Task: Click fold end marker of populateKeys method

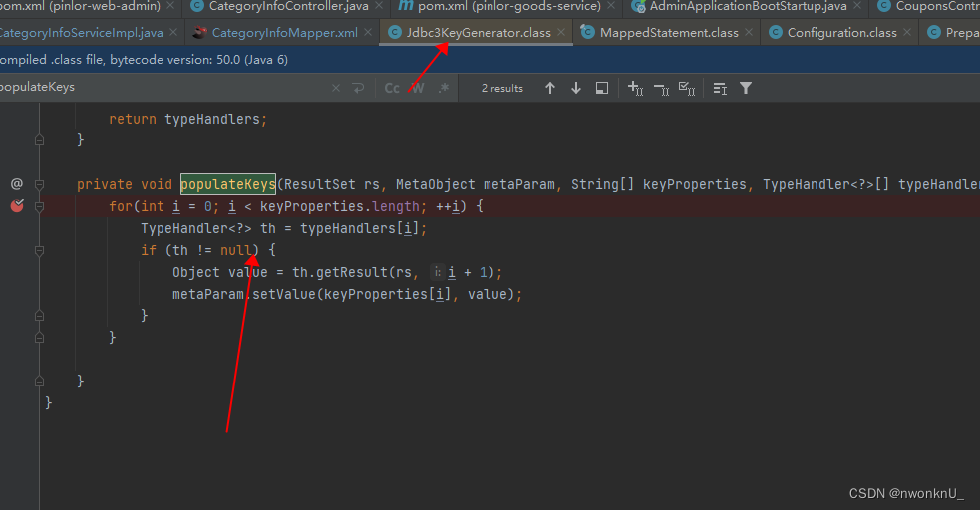Action: click(39, 382)
